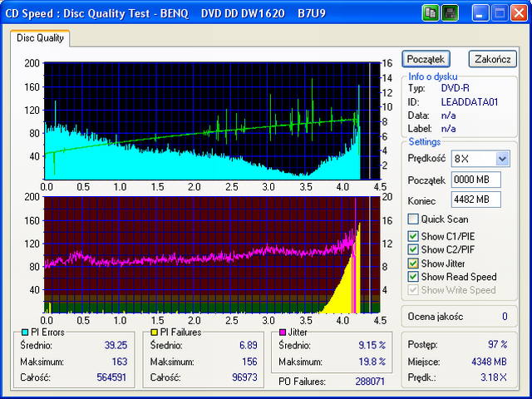The width and height of the screenshot is (532, 399).
Task: Copy scan to clipboard icon
Action: tap(431, 13)
